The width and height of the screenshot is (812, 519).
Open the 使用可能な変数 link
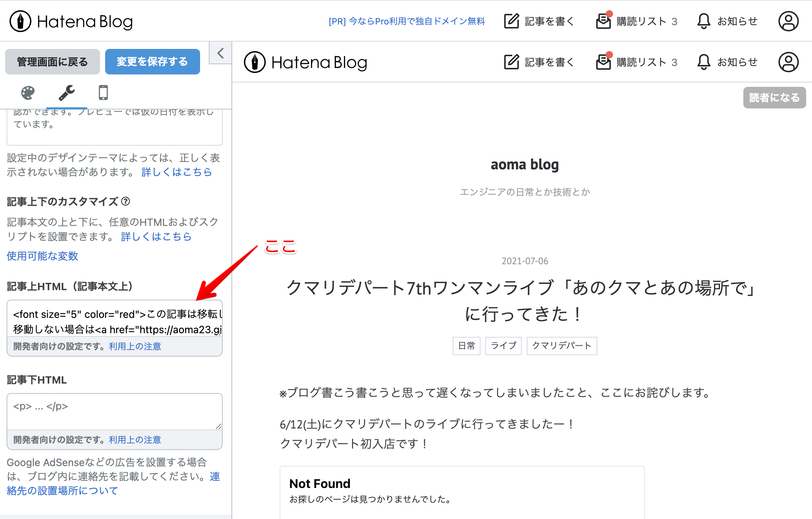[x=42, y=256]
